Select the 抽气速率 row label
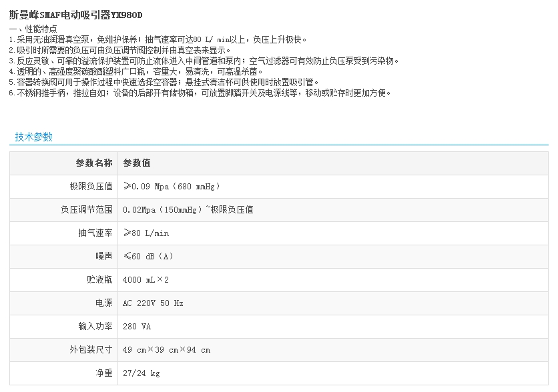 pos(95,233)
